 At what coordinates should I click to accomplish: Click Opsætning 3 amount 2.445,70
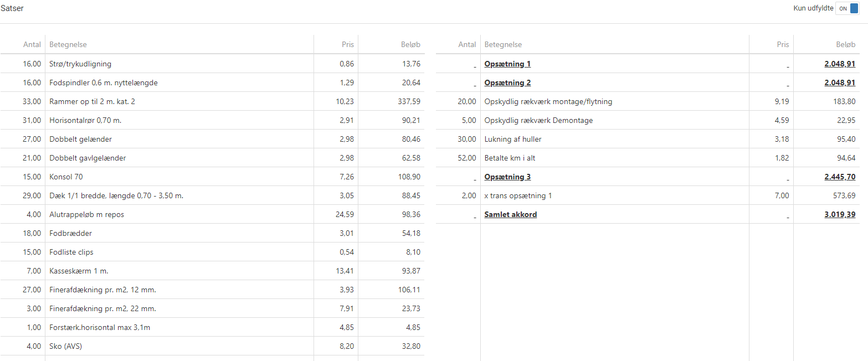[x=839, y=177]
